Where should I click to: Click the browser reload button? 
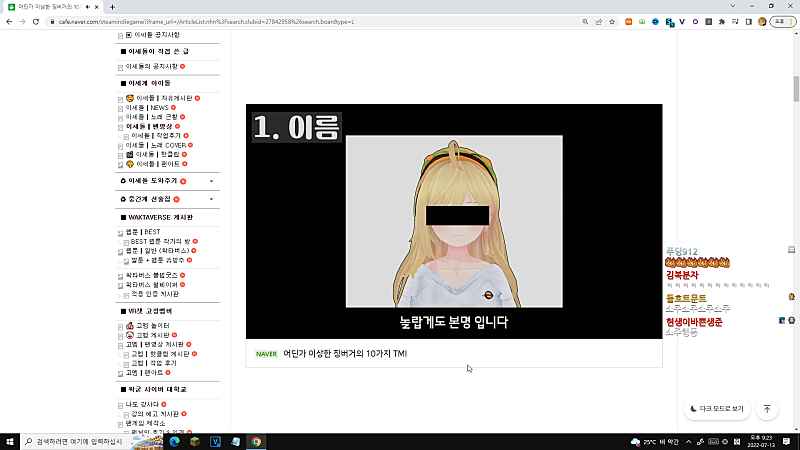(x=38, y=21)
